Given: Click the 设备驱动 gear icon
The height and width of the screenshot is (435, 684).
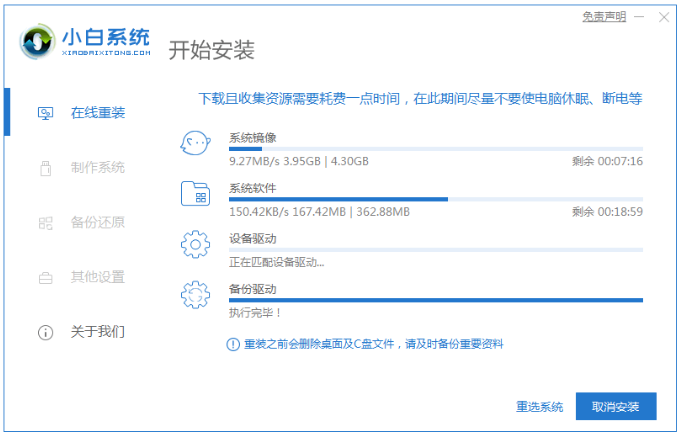Looking at the screenshot, I should point(194,244).
